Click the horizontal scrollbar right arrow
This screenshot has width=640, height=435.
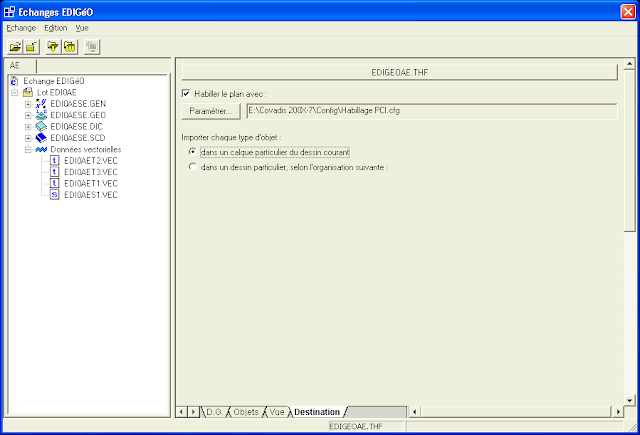point(618,412)
